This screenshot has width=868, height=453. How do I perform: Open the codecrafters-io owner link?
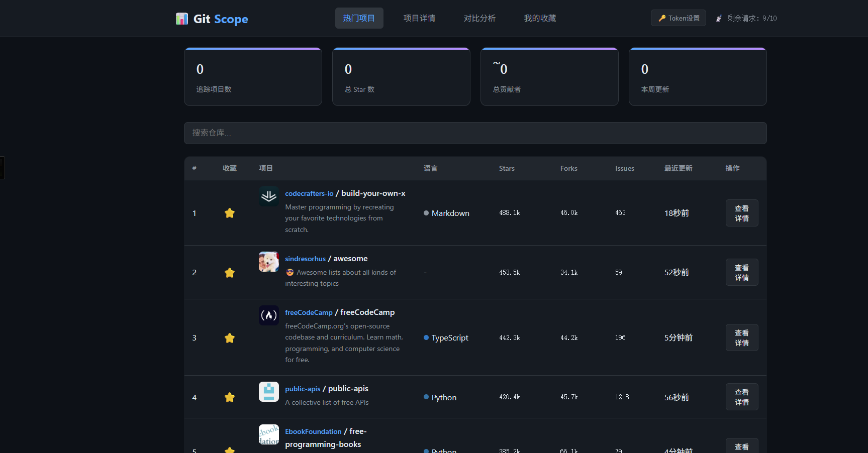(x=309, y=193)
